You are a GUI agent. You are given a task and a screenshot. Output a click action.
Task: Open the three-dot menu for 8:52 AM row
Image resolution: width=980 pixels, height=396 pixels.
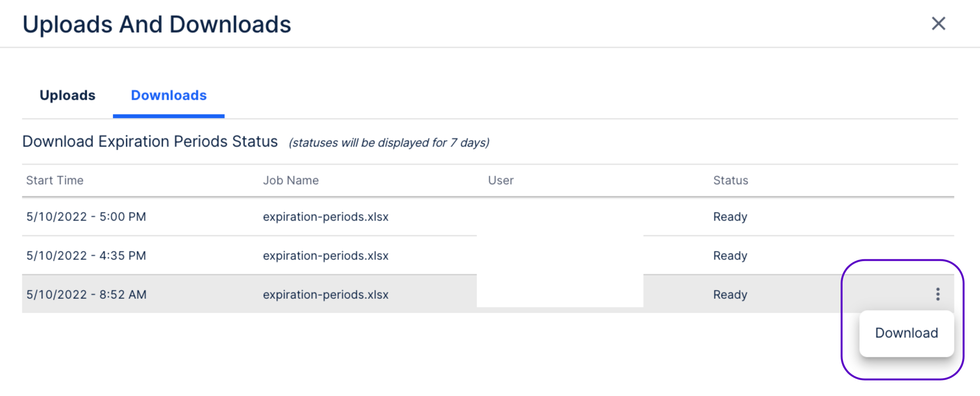(938, 294)
